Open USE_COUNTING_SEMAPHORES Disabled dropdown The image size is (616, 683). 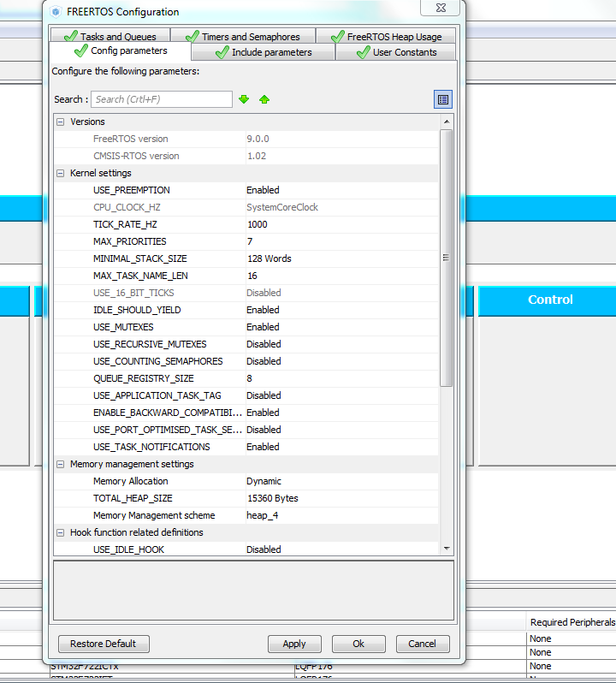(x=341, y=361)
